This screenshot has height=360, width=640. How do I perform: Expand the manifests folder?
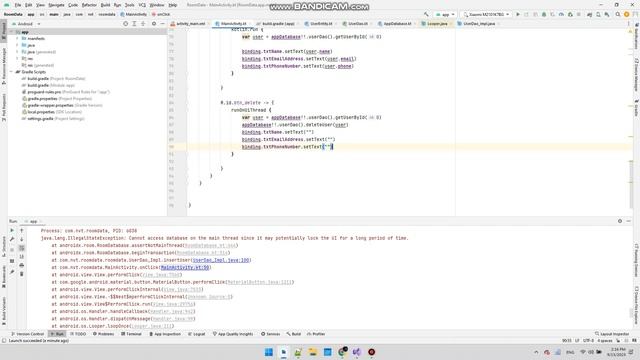[x=18, y=38]
